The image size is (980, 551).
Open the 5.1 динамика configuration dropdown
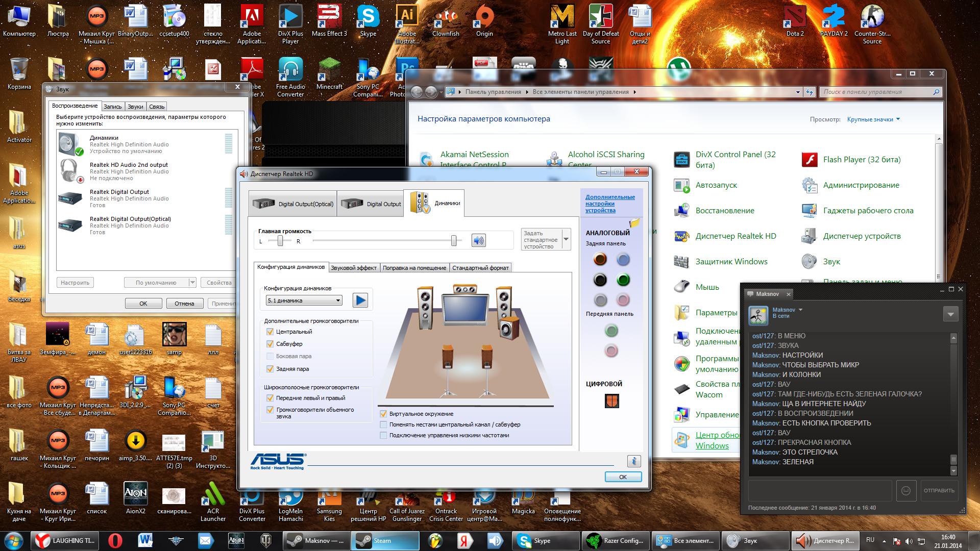pos(304,300)
